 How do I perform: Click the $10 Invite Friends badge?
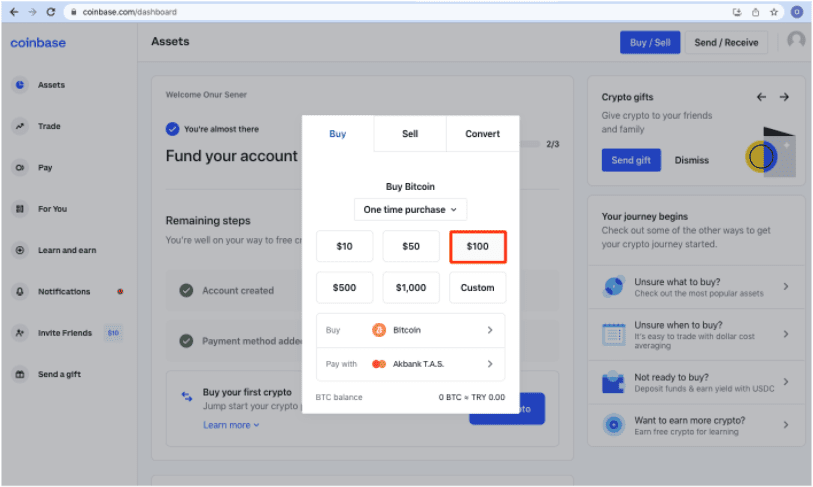tap(113, 333)
